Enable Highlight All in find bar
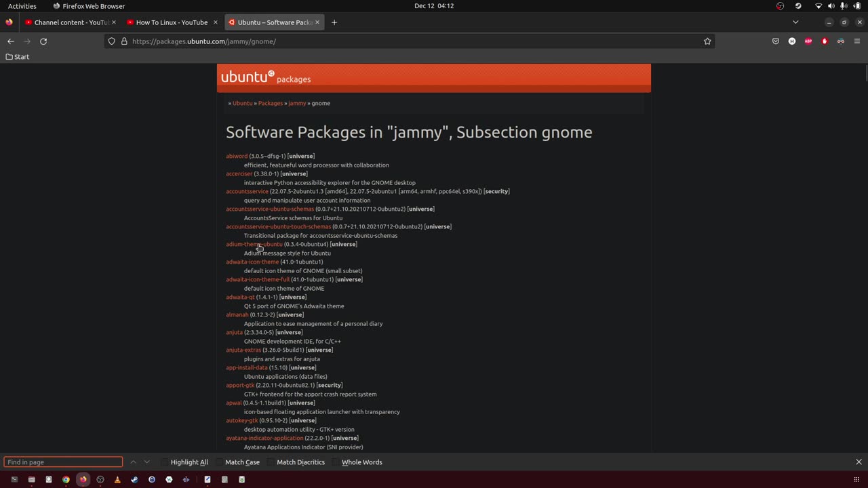Image resolution: width=868 pixels, height=488 pixels. pyautogui.click(x=185, y=462)
